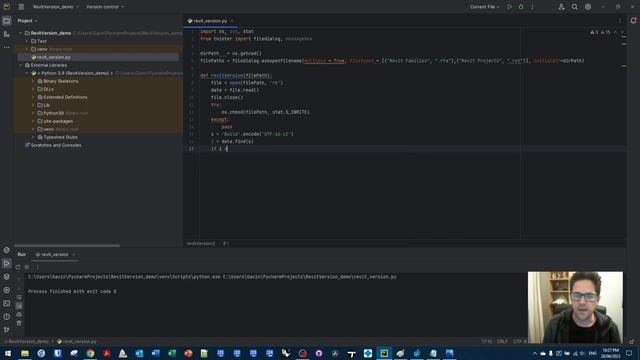The height and width of the screenshot is (360, 640).
Task: Collapse the External Libraries node
Action: pos(21,65)
